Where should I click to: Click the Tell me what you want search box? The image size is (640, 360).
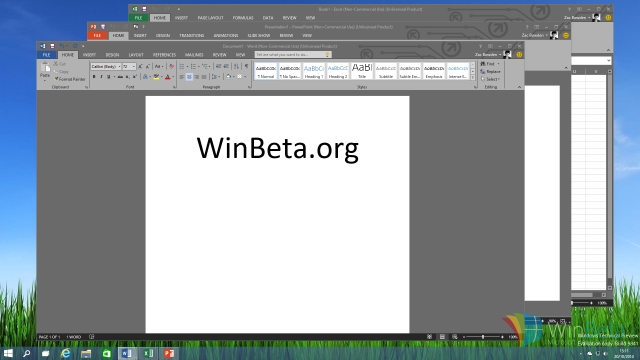tap(293, 55)
